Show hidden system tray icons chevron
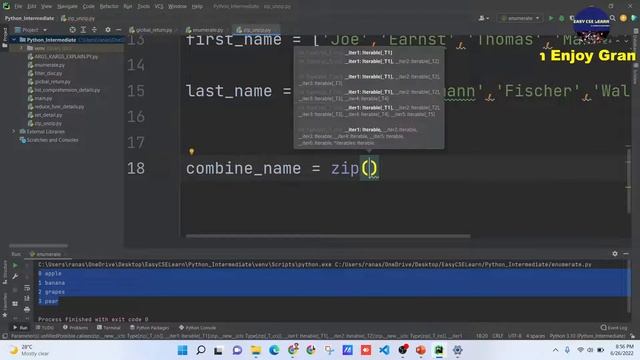The image size is (640, 360). pos(555,350)
